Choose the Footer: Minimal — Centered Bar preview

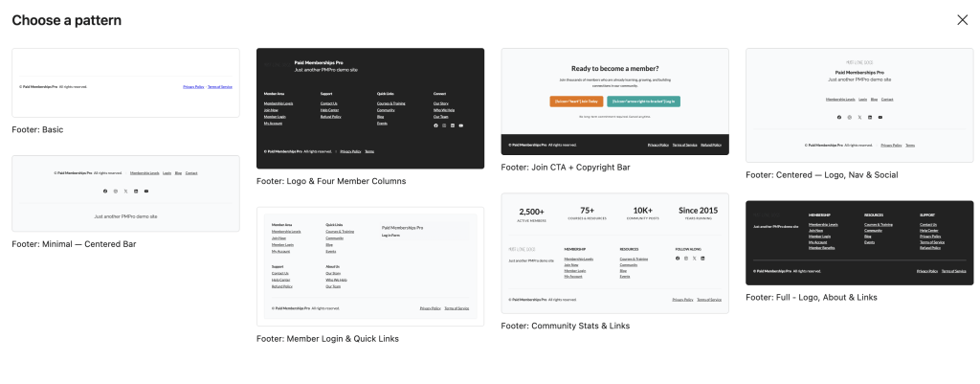click(125, 193)
